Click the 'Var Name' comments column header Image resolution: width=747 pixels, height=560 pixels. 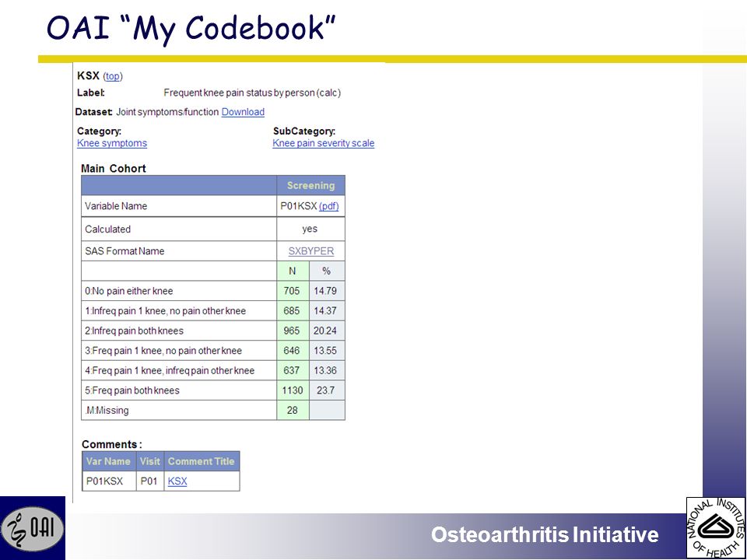click(109, 461)
